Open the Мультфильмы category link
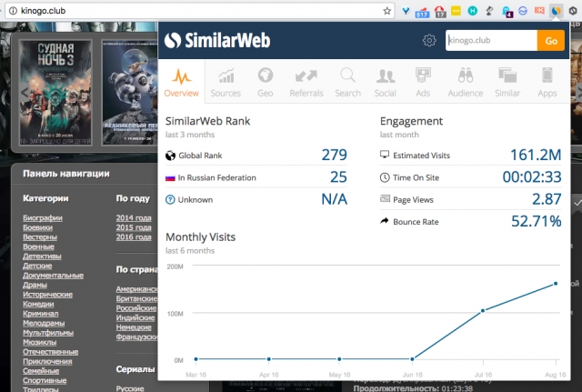Screen dimensions: 582x392 48,333
